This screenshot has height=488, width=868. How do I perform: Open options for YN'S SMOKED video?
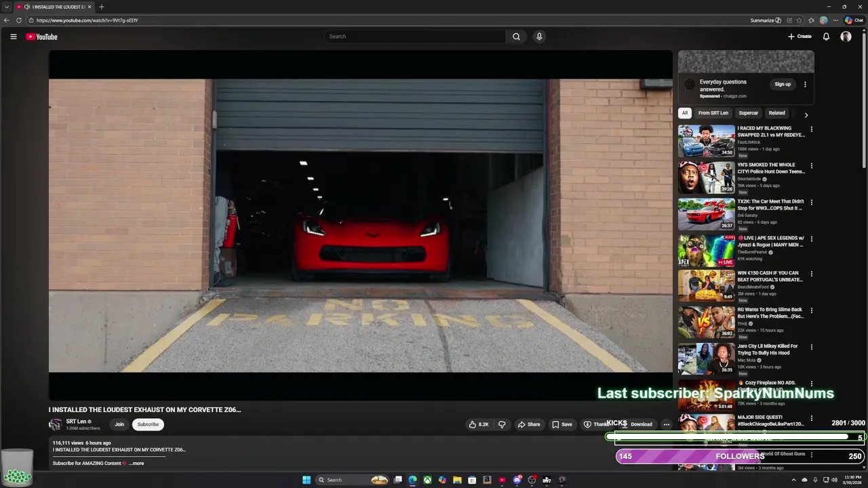pyautogui.click(x=811, y=165)
